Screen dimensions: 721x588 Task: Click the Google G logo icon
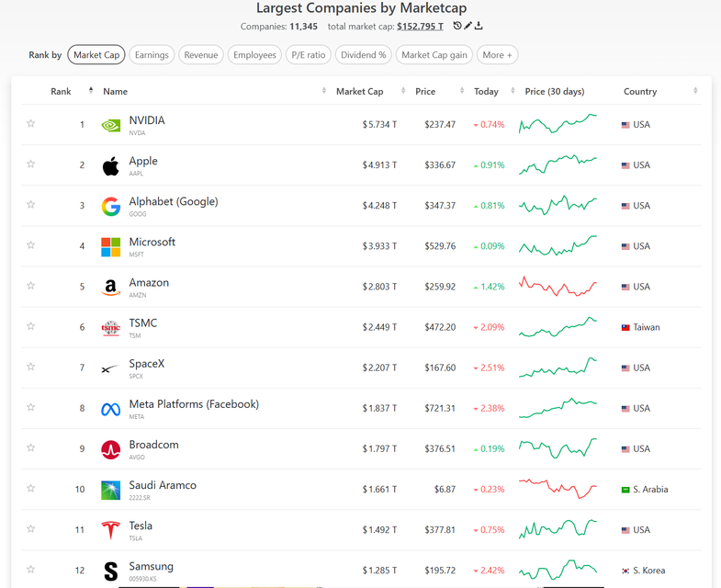pyautogui.click(x=111, y=207)
